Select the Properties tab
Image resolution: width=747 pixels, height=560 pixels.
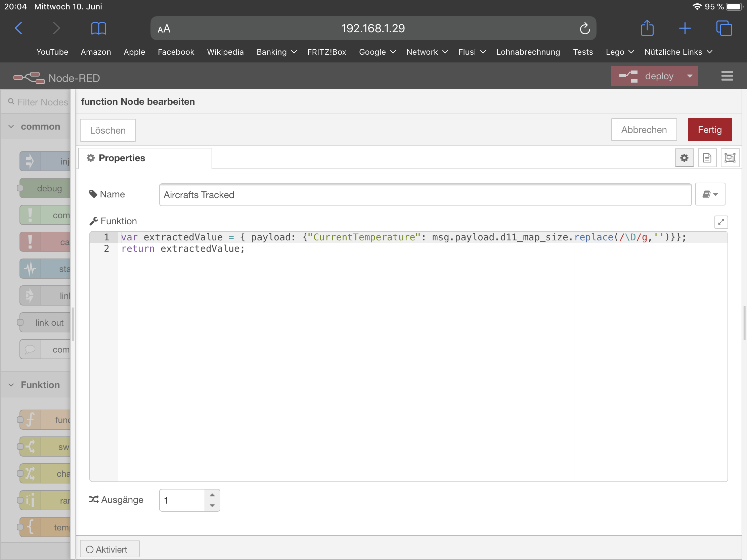click(x=145, y=158)
